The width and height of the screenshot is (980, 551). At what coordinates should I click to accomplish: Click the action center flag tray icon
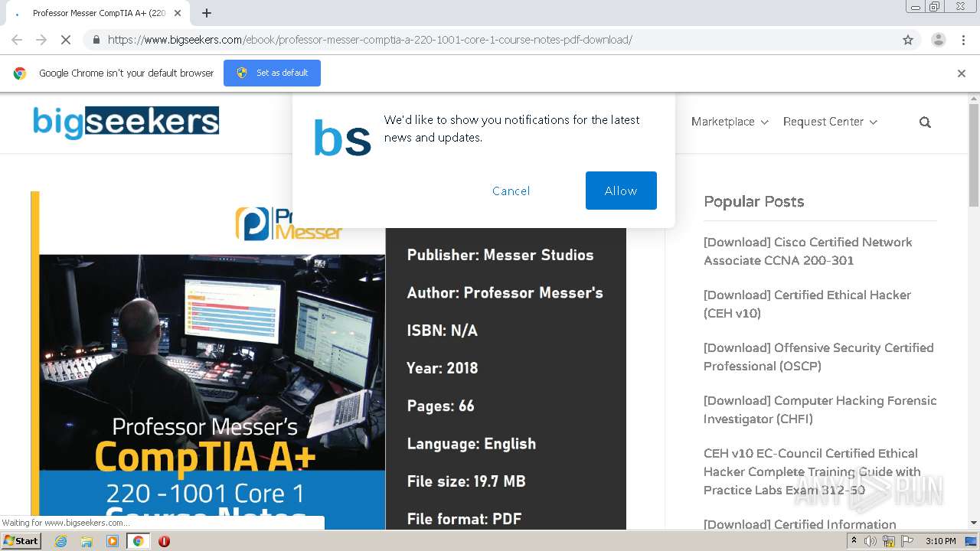tap(907, 541)
